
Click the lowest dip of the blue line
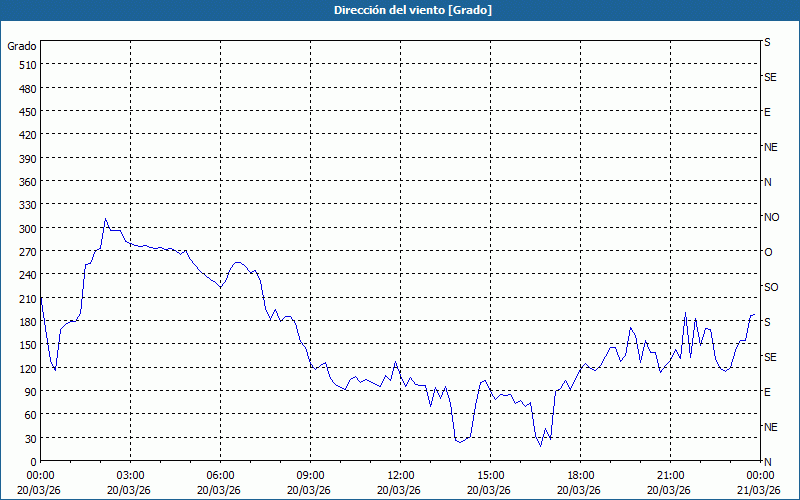pos(541,445)
